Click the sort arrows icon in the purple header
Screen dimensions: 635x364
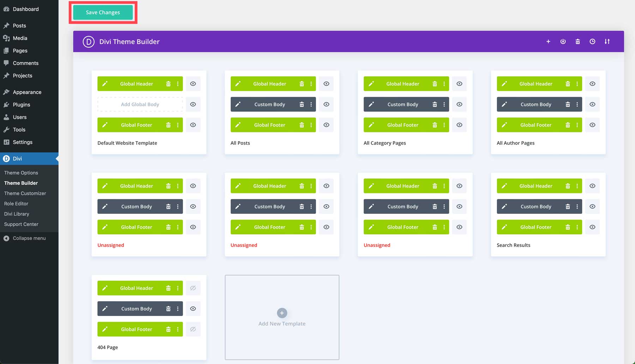[607, 41]
